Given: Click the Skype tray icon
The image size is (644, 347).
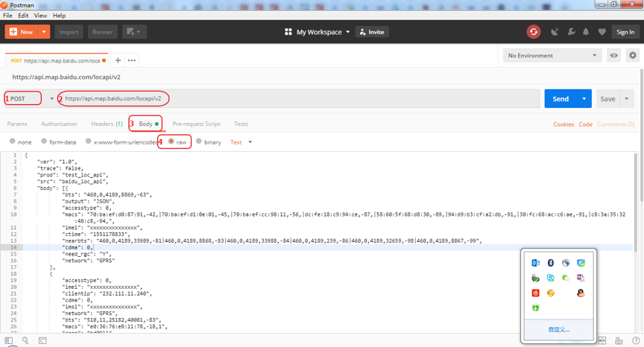Looking at the screenshot, I should pos(550,278).
